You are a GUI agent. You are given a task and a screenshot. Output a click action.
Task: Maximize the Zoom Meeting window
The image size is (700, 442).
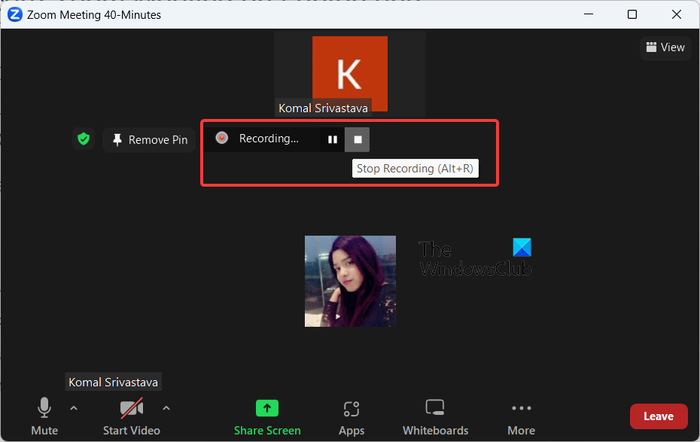(x=632, y=14)
